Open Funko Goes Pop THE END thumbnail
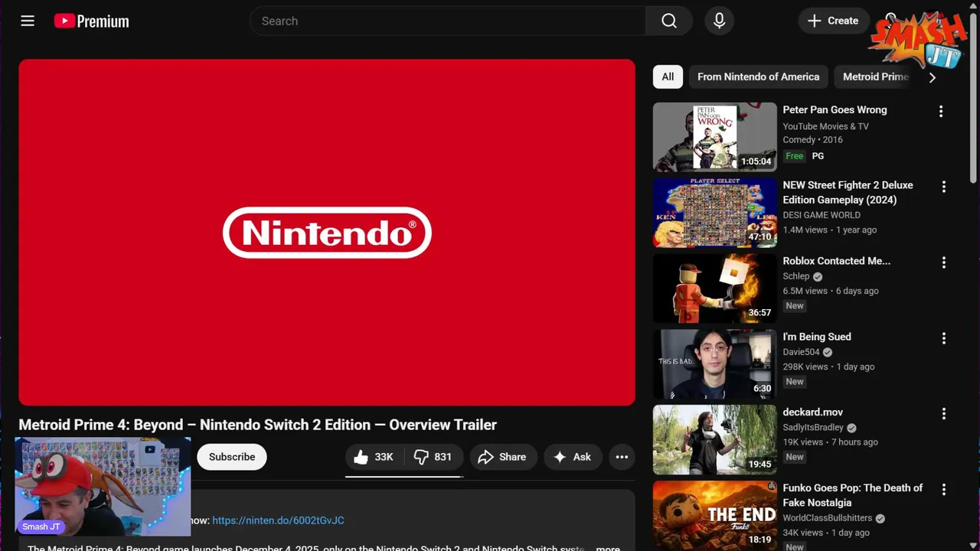980x551 pixels. click(x=715, y=515)
